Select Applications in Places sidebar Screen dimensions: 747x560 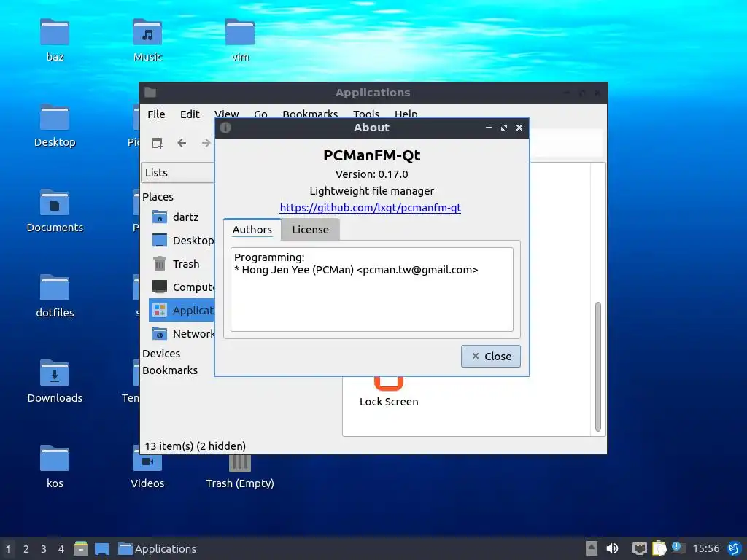tap(182, 311)
